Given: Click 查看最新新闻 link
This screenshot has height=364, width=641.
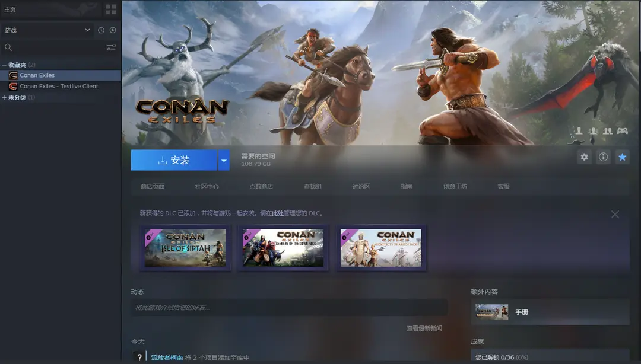Looking at the screenshot, I should [x=424, y=328].
